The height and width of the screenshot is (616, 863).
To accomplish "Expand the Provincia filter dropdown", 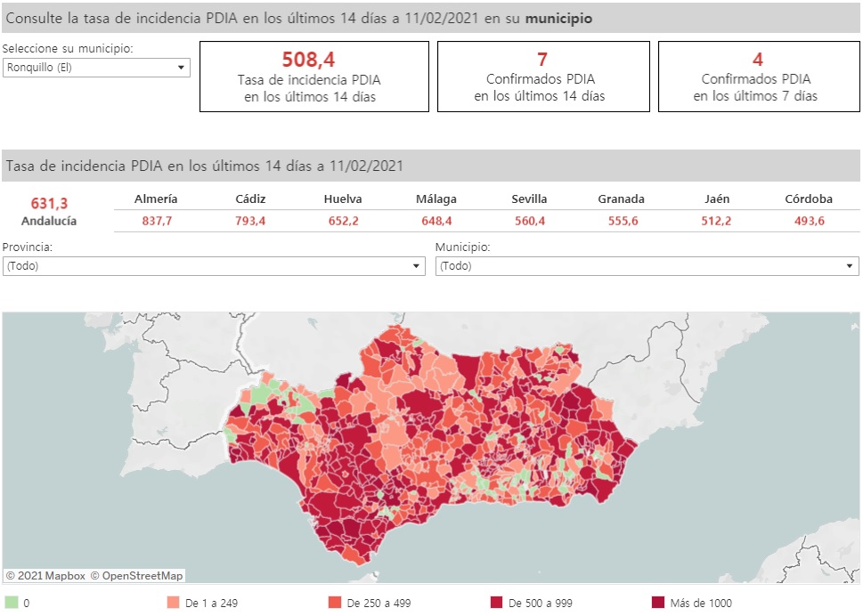I will pos(214,266).
